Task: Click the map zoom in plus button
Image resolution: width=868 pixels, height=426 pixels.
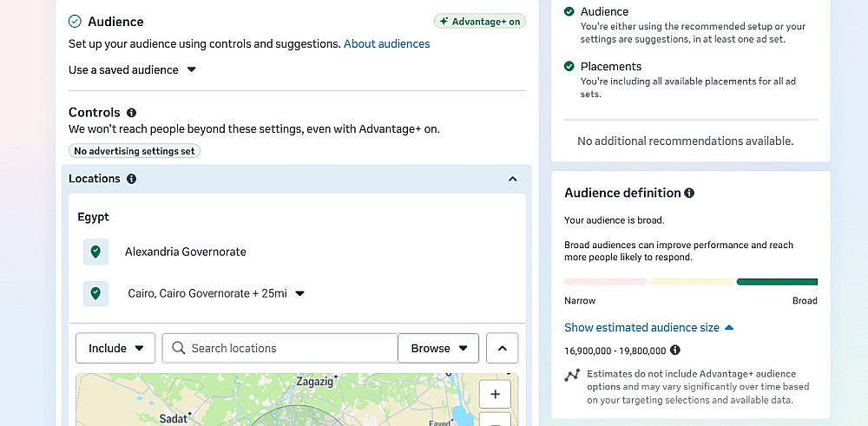Action: tap(495, 394)
